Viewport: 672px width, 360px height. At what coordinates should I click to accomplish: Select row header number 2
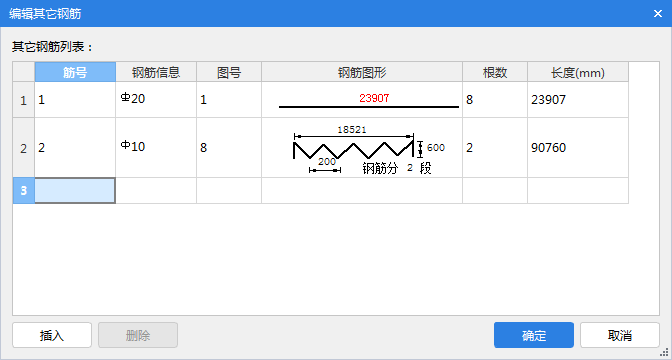[24, 148]
